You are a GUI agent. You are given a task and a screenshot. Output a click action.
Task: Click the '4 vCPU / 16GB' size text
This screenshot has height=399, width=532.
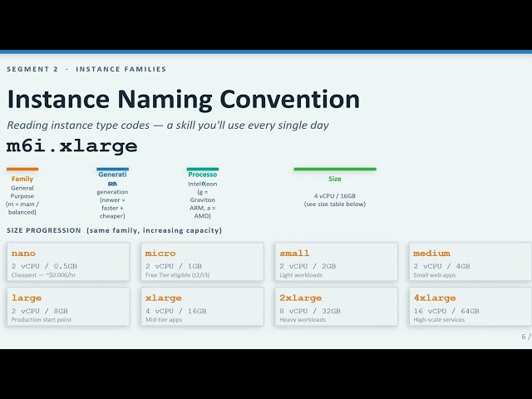pos(335,196)
